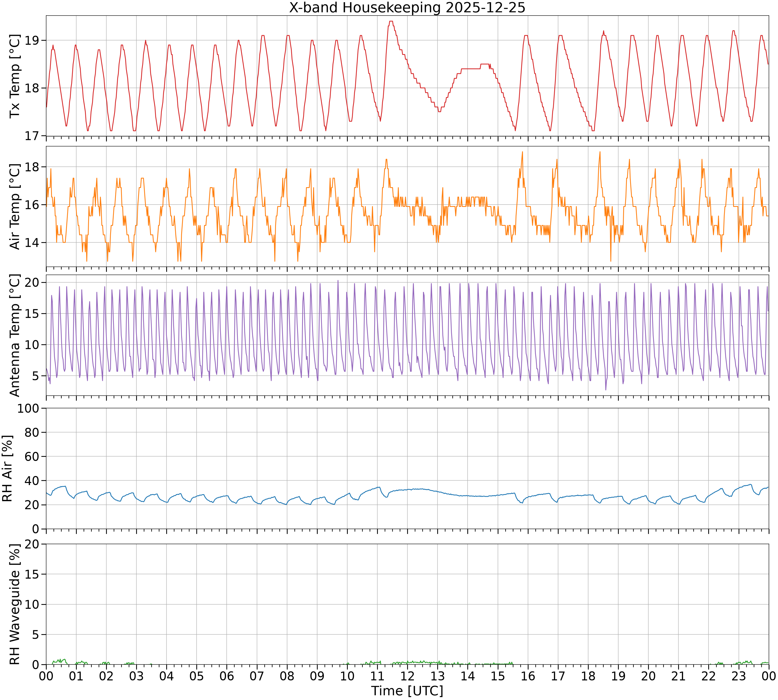Click the Time [UTC] x-axis label

[x=407, y=691]
